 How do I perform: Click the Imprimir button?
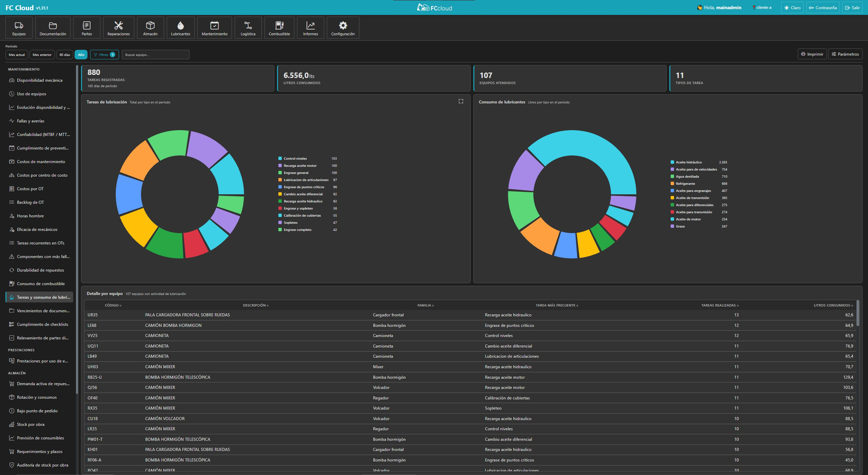click(x=812, y=54)
